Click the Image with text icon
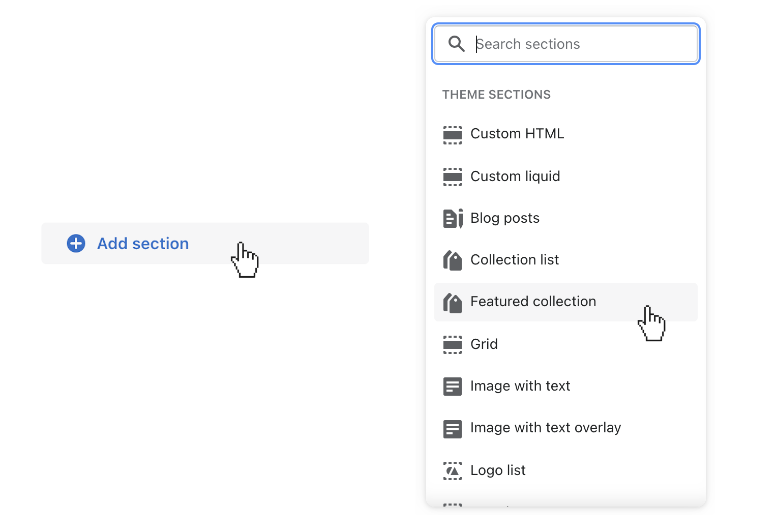 (453, 387)
